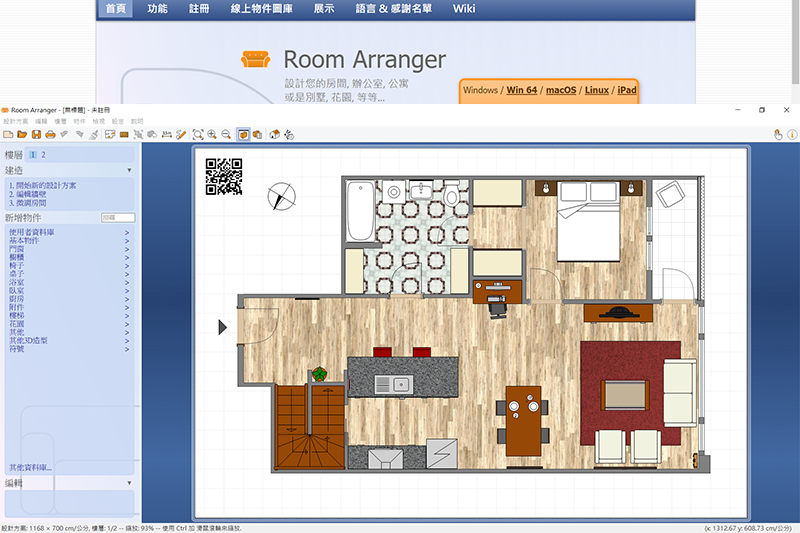Click the QR code on the floor plan

coord(224,176)
